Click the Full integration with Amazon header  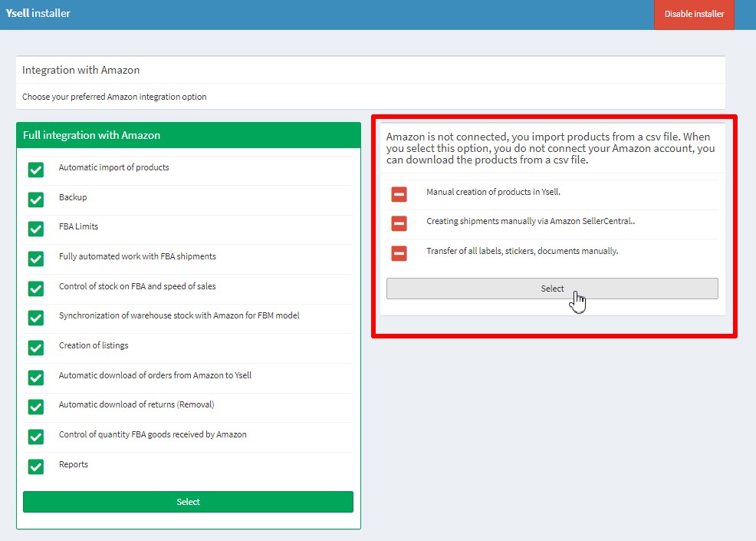[x=189, y=135]
